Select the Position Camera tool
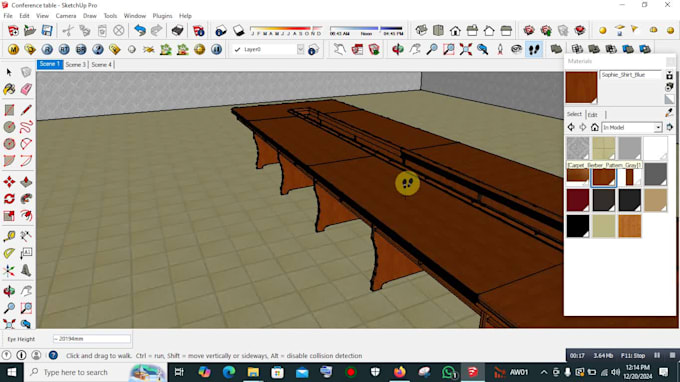The width and height of the screenshot is (680, 382). click(500, 49)
